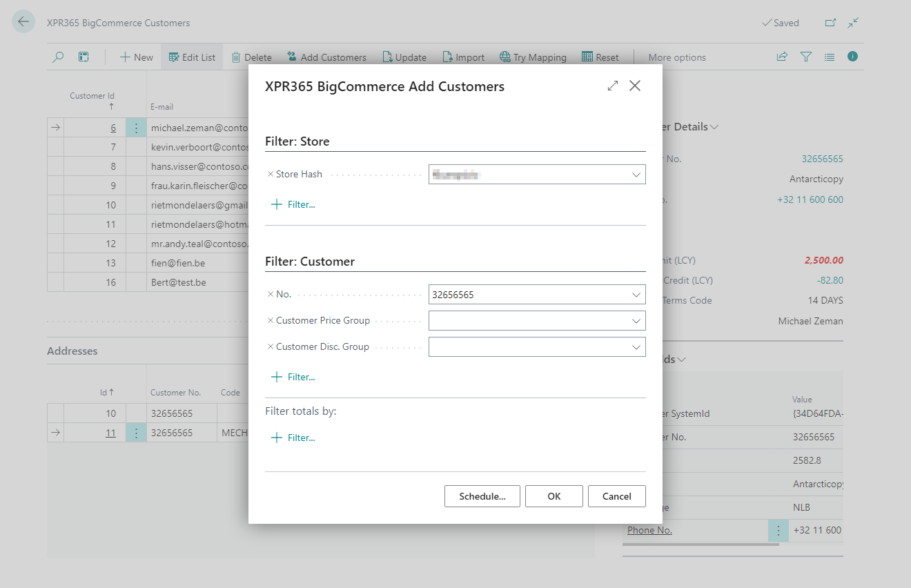The width and height of the screenshot is (911, 588).
Task: Open page in new window icon
Action: 830,23
